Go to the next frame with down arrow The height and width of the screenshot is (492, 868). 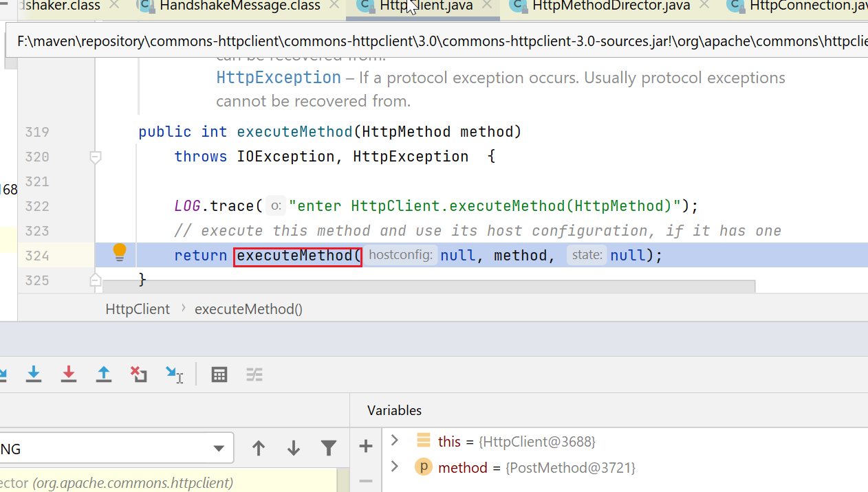click(294, 449)
